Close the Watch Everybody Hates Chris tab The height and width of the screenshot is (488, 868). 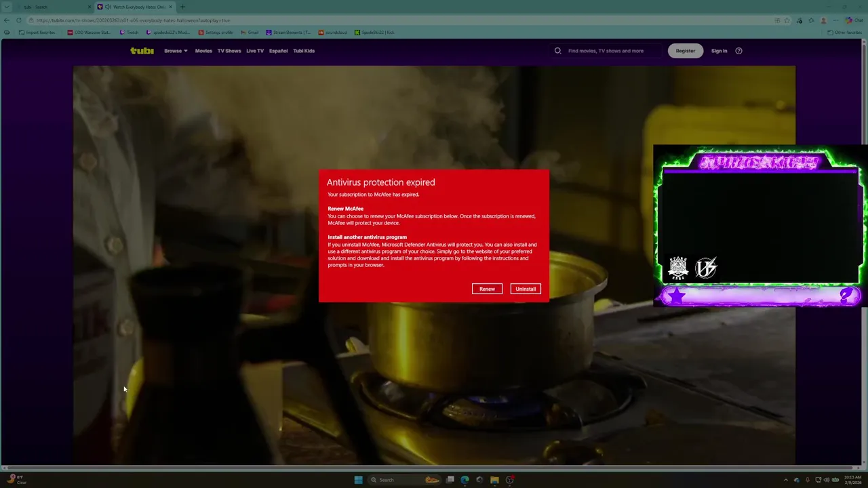pyautogui.click(x=171, y=7)
